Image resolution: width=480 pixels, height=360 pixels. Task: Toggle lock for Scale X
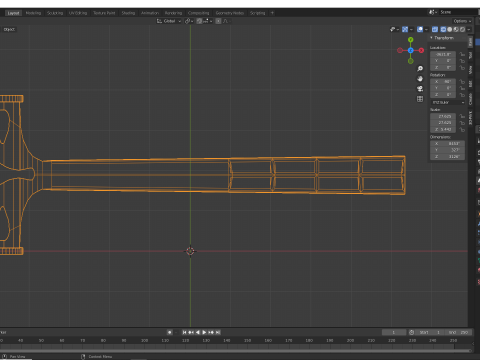pyautogui.click(x=462, y=116)
